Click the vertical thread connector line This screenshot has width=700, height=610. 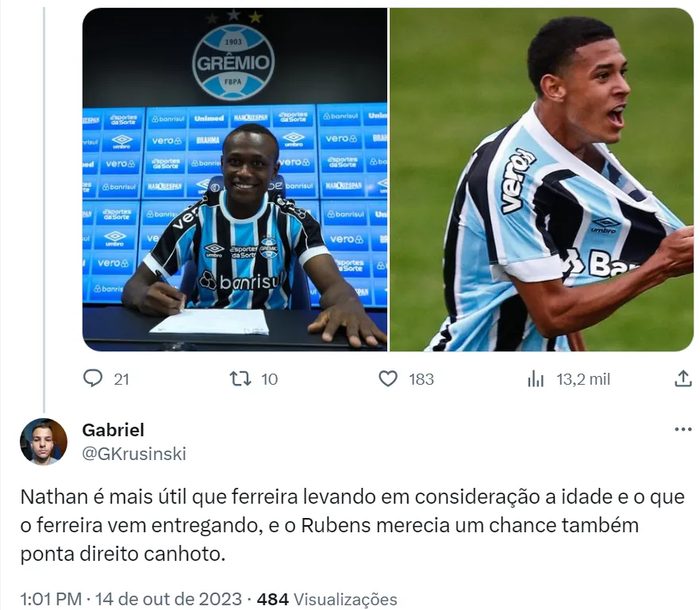click(x=44, y=209)
